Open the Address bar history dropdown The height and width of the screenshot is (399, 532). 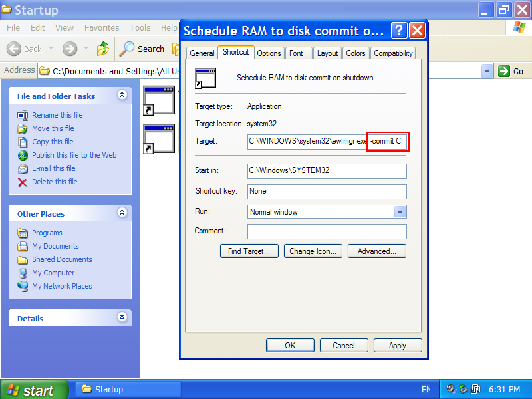click(487, 71)
